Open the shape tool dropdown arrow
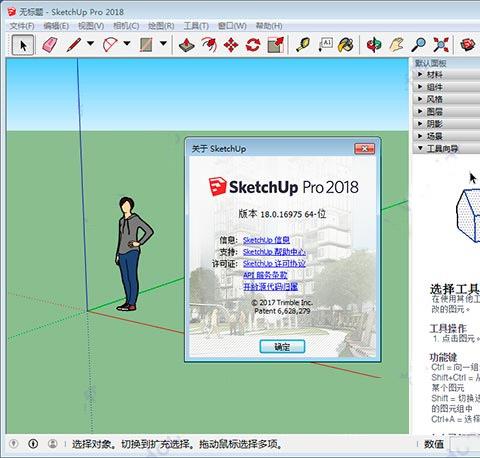Screen dimensions: 480x458 [163, 43]
